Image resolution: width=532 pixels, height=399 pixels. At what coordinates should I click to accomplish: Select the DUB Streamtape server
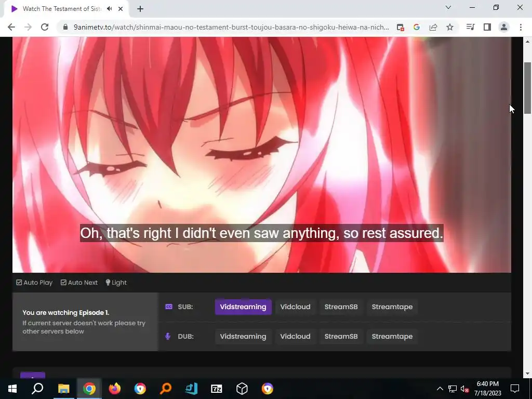[x=392, y=337]
